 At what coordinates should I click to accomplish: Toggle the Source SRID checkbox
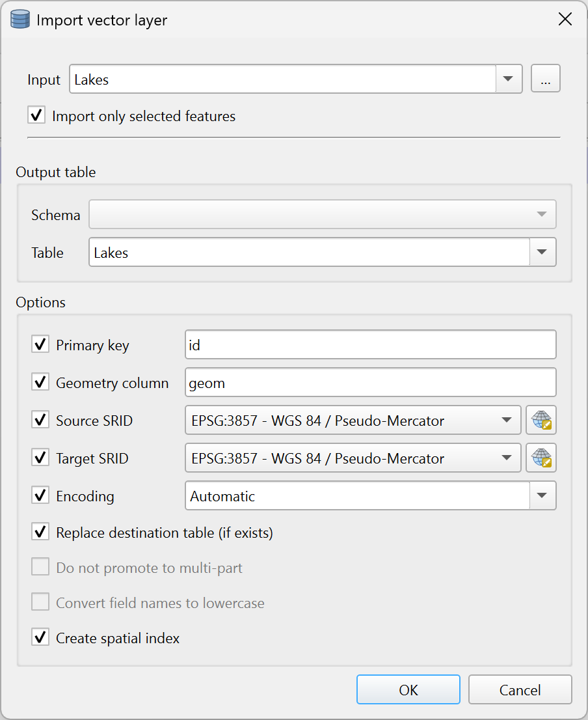40,421
